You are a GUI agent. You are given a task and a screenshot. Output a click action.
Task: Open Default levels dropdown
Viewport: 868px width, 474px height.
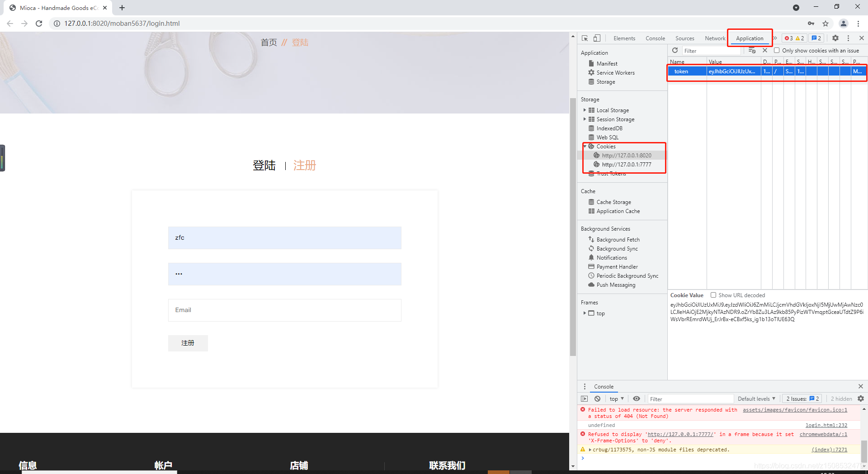pos(756,399)
